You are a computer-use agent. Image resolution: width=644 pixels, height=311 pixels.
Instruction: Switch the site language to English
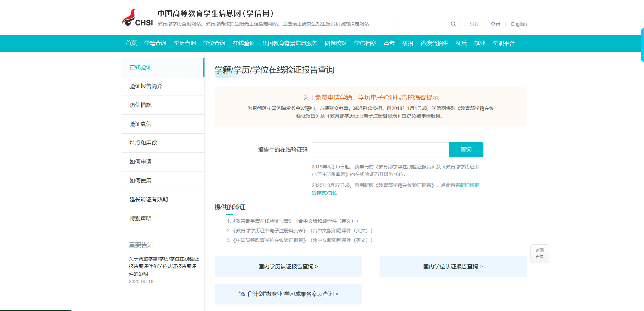coord(518,24)
